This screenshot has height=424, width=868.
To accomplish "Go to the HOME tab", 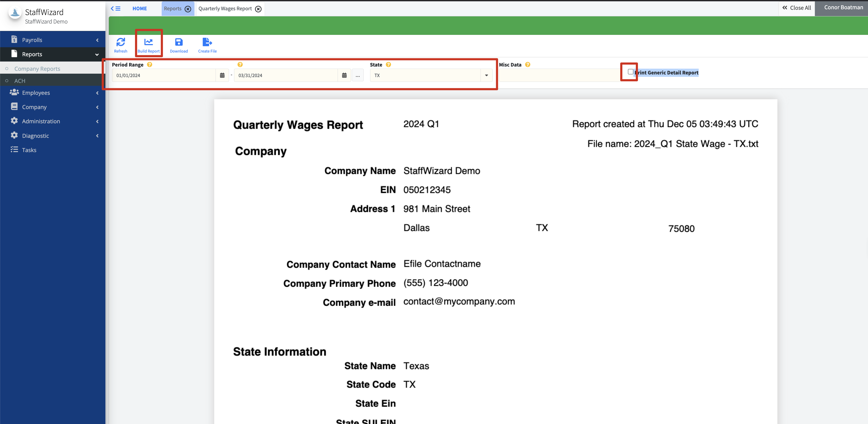I will click(139, 8).
